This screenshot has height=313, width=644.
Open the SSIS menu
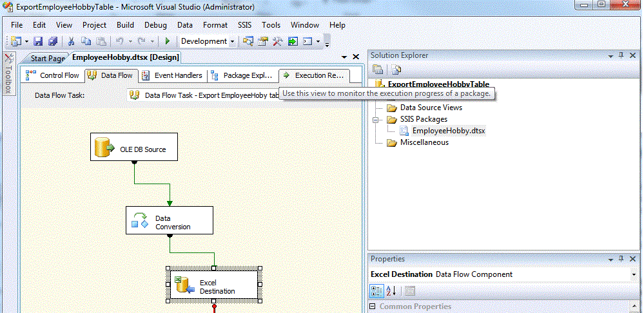(245, 25)
